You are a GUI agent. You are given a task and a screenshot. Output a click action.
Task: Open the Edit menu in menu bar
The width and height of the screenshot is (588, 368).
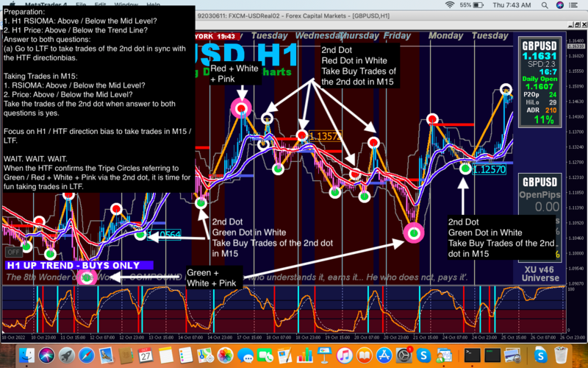click(100, 4)
